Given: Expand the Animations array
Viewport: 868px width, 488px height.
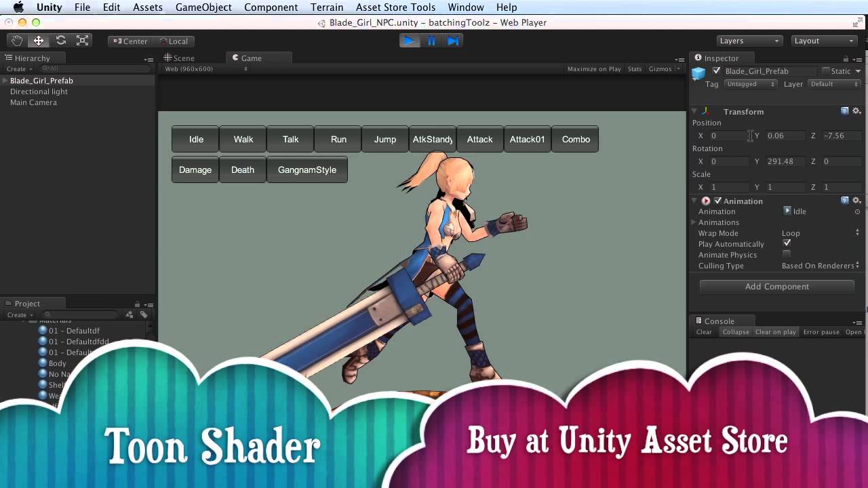Looking at the screenshot, I should [694, 222].
